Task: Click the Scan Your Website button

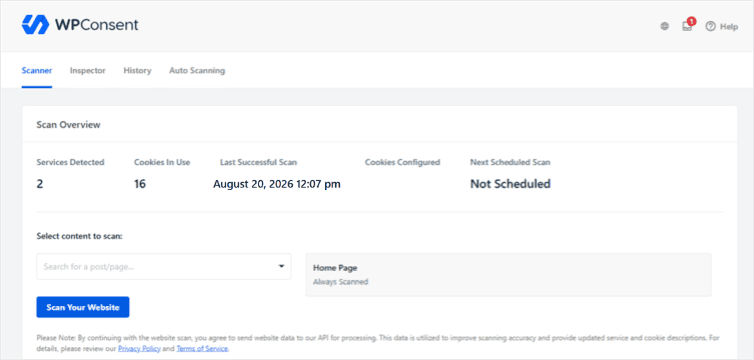Action: coord(83,307)
